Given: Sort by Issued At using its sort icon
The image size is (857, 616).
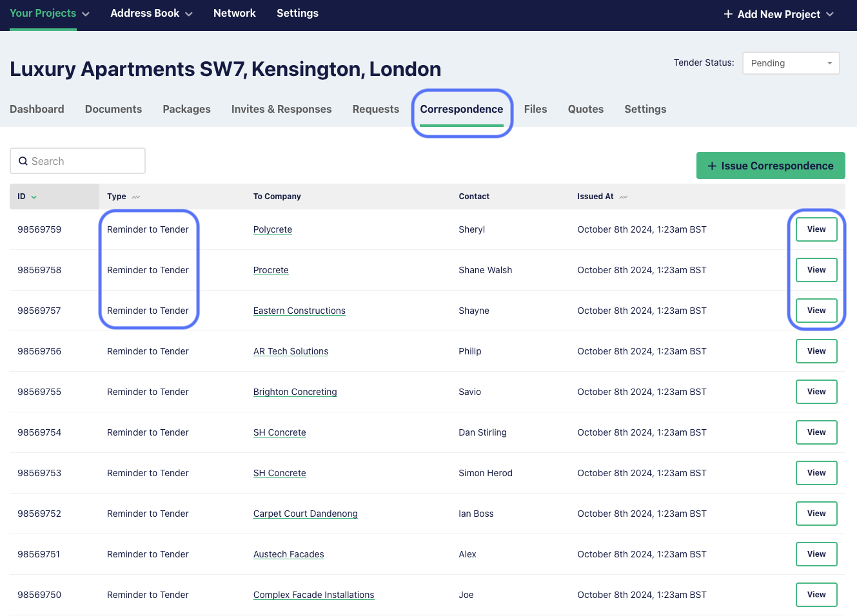Looking at the screenshot, I should click(624, 197).
